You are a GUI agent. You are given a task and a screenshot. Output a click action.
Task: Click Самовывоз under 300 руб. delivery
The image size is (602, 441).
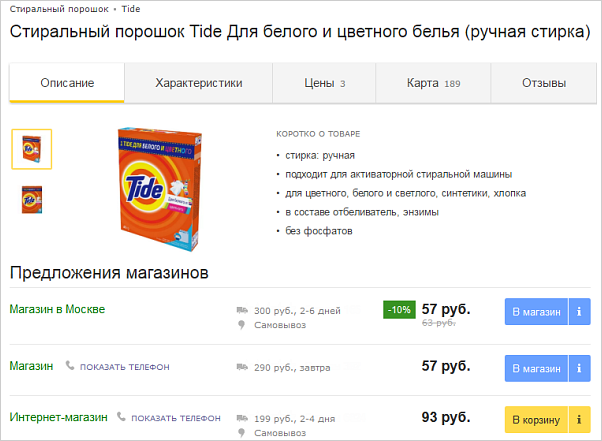coord(280,325)
